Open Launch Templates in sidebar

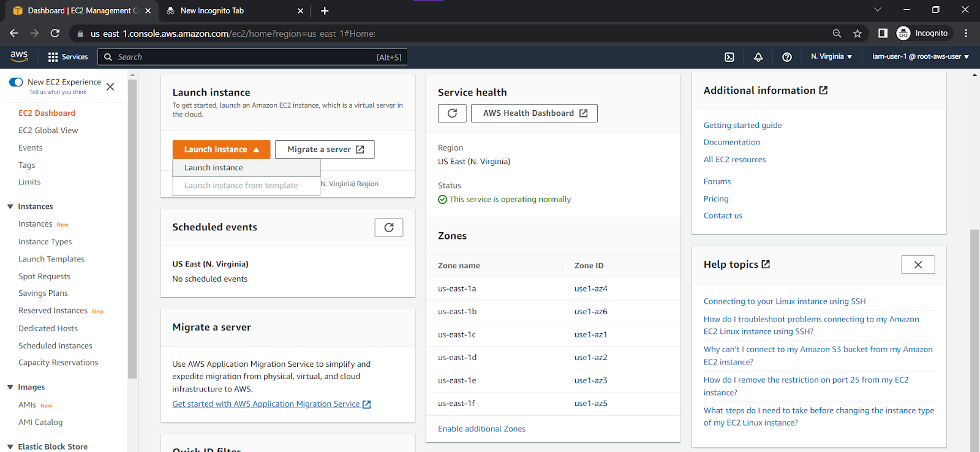pyautogui.click(x=51, y=259)
